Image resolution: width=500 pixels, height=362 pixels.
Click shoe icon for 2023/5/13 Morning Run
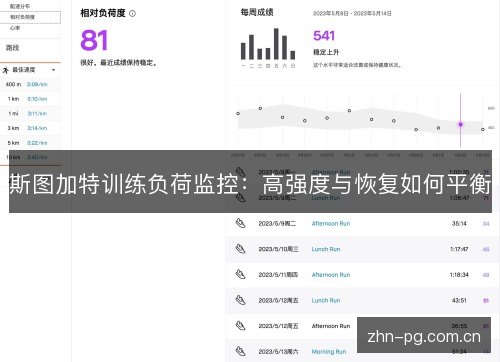pos(240,351)
